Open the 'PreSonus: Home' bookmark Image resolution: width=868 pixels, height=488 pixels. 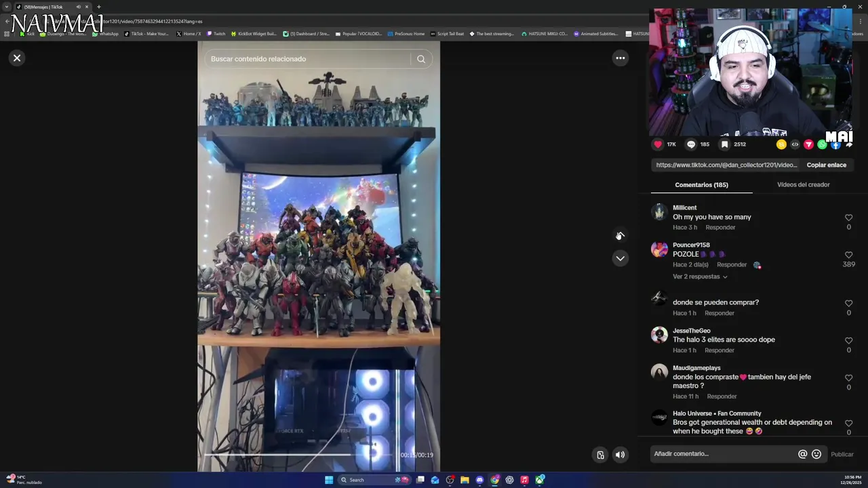pos(406,33)
